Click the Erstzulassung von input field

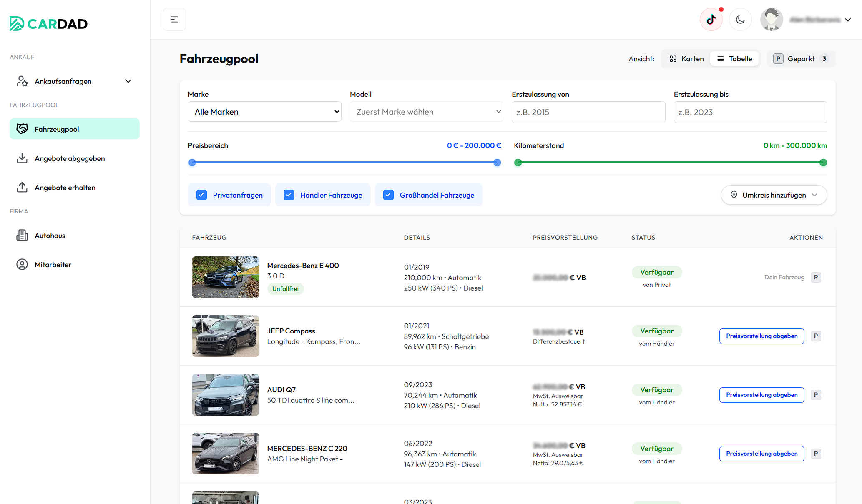pos(588,112)
